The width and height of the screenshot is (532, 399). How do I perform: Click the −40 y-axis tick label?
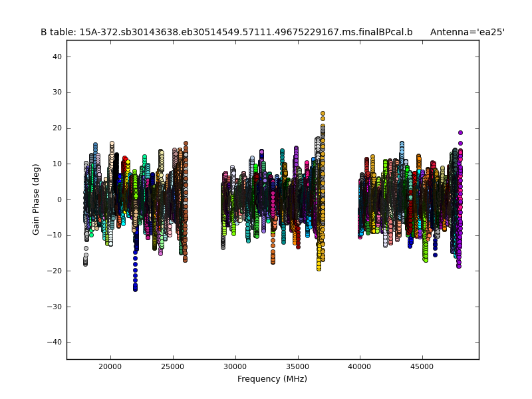pos(55,342)
